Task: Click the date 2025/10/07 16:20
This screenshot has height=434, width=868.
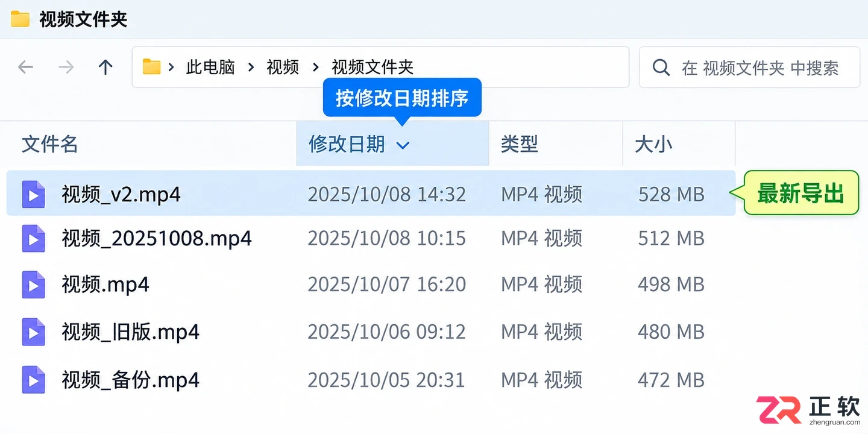Action: click(387, 285)
